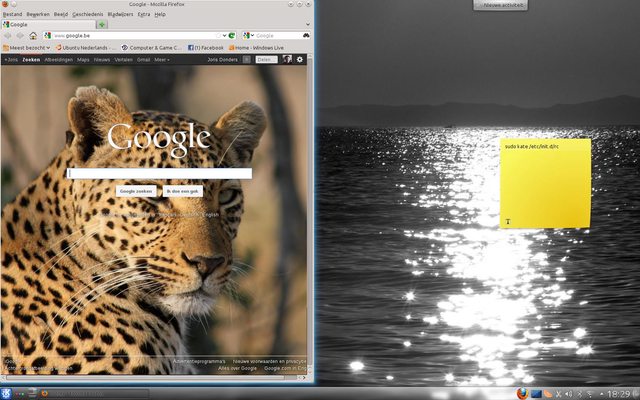Screen dimensions: 640x400
Task: Click the Firefox icon in the system tray
Action: tap(522, 393)
